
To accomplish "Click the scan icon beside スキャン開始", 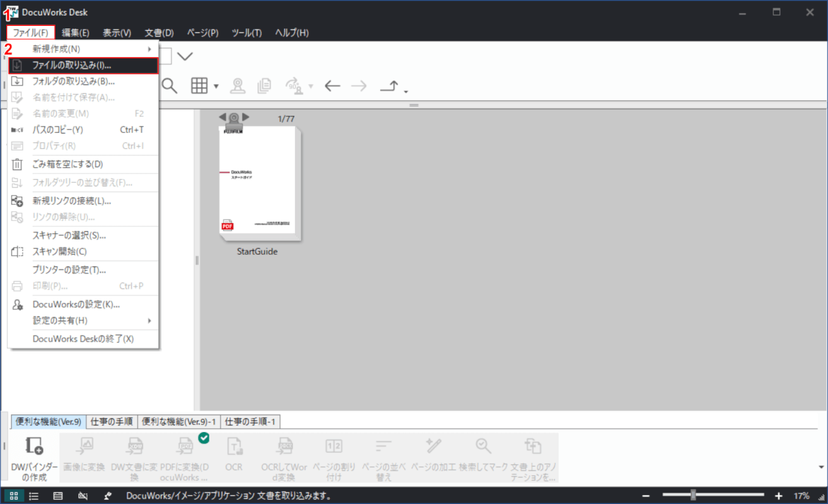I will pyautogui.click(x=18, y=251).
